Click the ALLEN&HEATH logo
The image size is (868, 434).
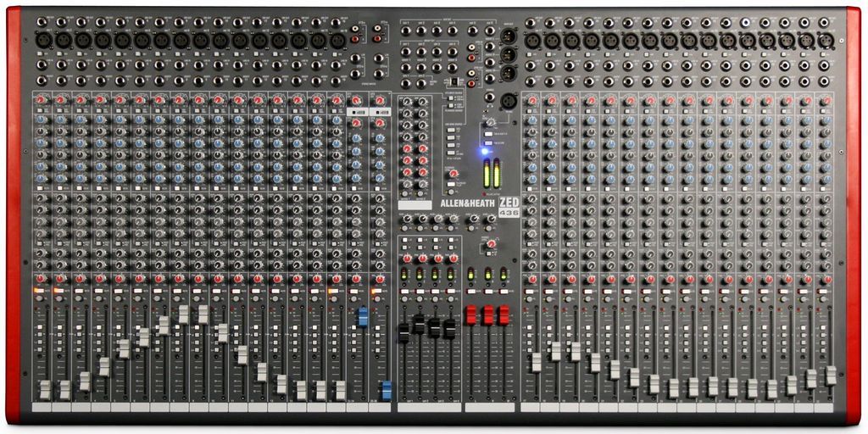point(466,203)
